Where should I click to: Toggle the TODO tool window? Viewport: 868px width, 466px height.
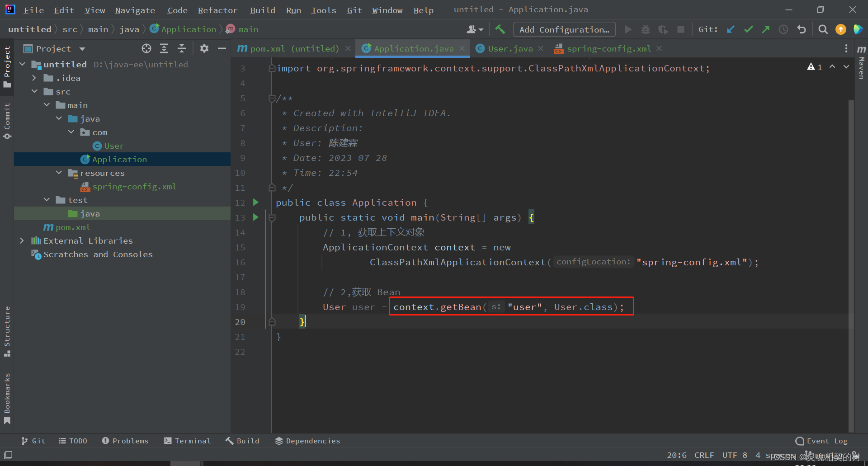click(73, 441)
